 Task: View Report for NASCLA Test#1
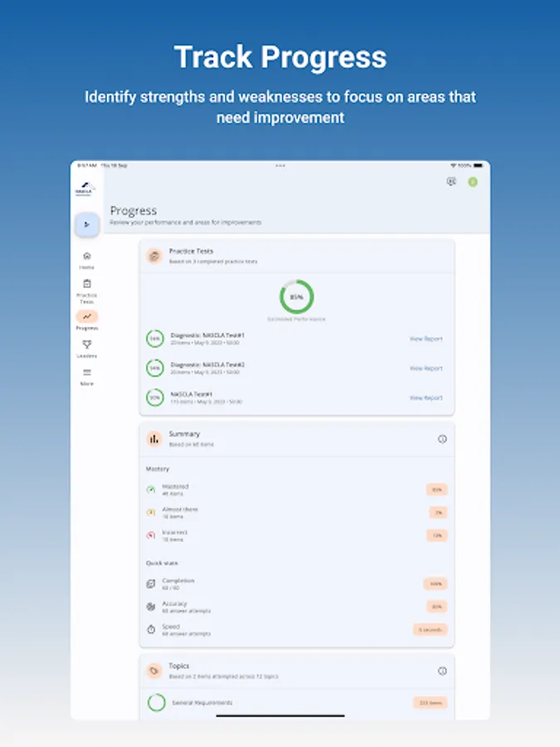tap(426, 398)
